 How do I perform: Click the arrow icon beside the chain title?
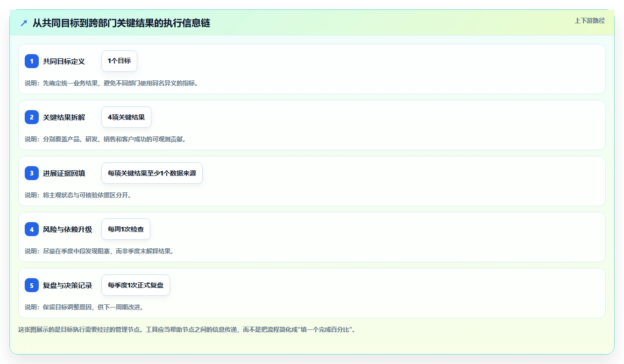pyautogui.click(x=24, y=23)
